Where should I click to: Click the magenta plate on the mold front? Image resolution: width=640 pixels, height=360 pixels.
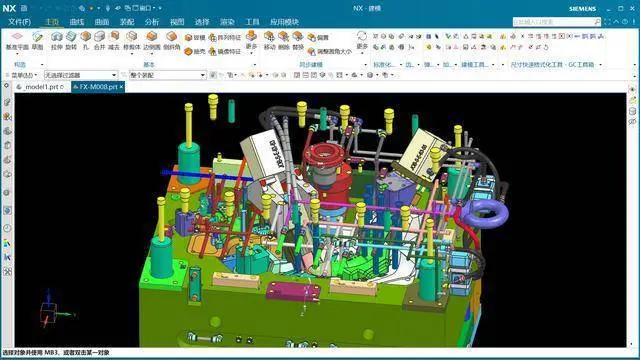[293, 291]
